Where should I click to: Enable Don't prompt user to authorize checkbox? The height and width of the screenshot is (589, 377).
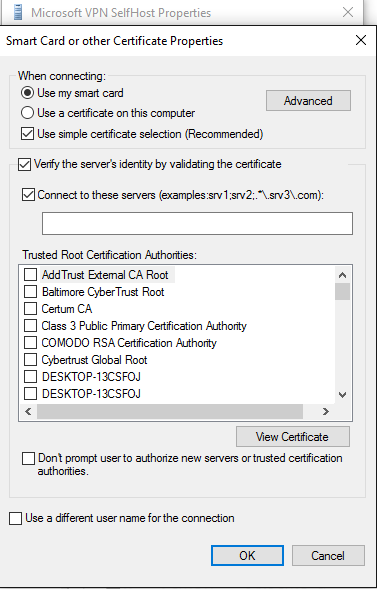[29, 459]
